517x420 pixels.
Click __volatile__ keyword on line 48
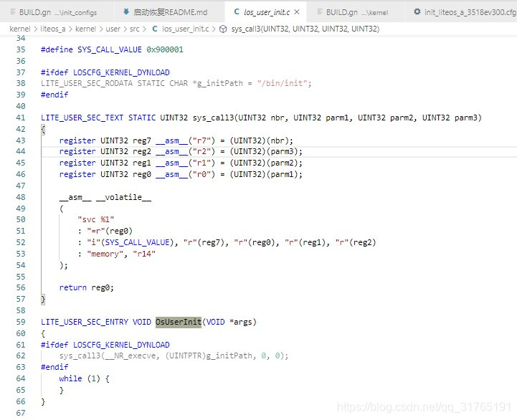pos(123,198)
